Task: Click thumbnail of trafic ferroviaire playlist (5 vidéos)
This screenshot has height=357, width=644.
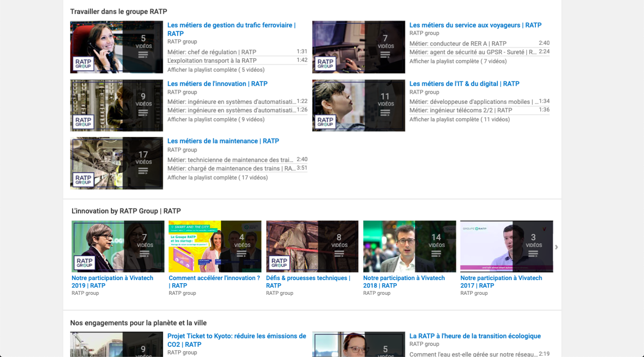Action: pos(117,47)
